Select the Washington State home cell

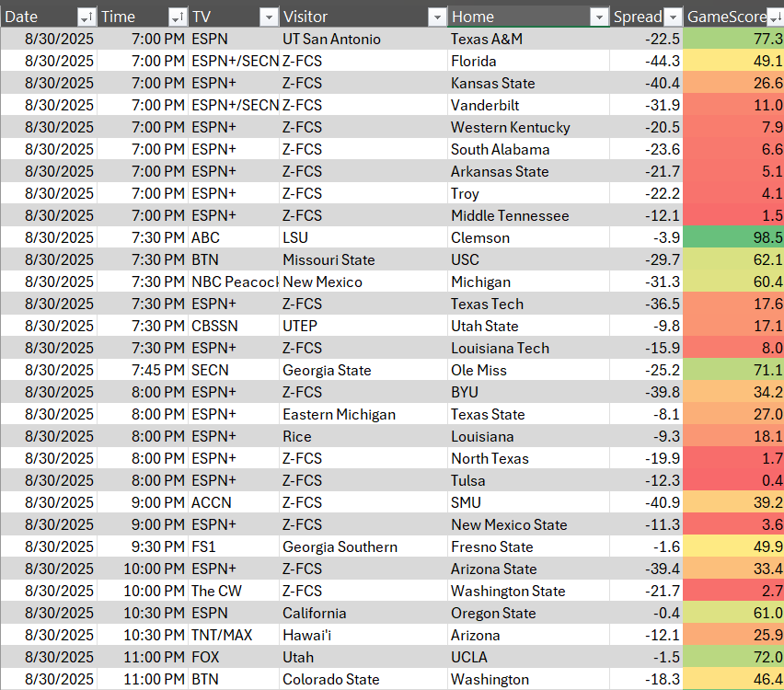(528, 591)
